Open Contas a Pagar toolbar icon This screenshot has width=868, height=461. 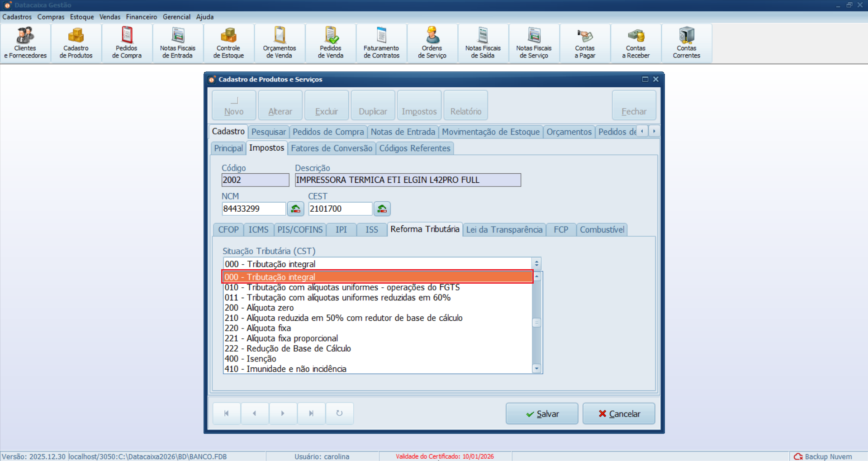coord(584,43)
